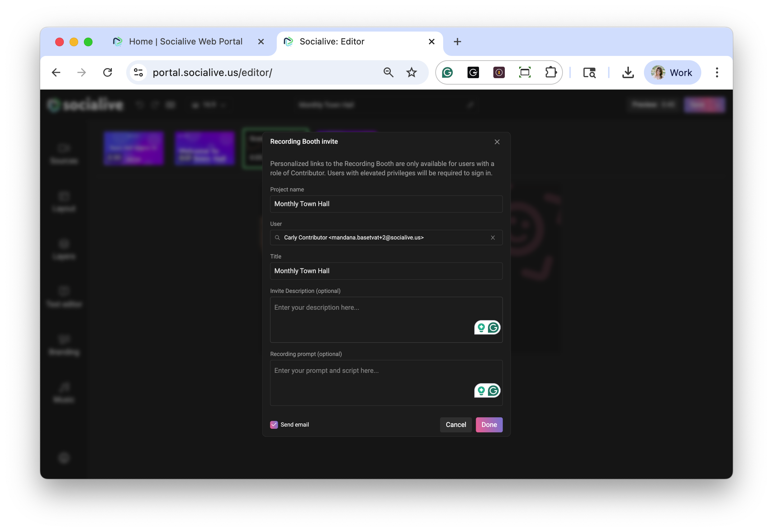Click the Grammarly extension icon in toolbar

(x=447, y=73)
